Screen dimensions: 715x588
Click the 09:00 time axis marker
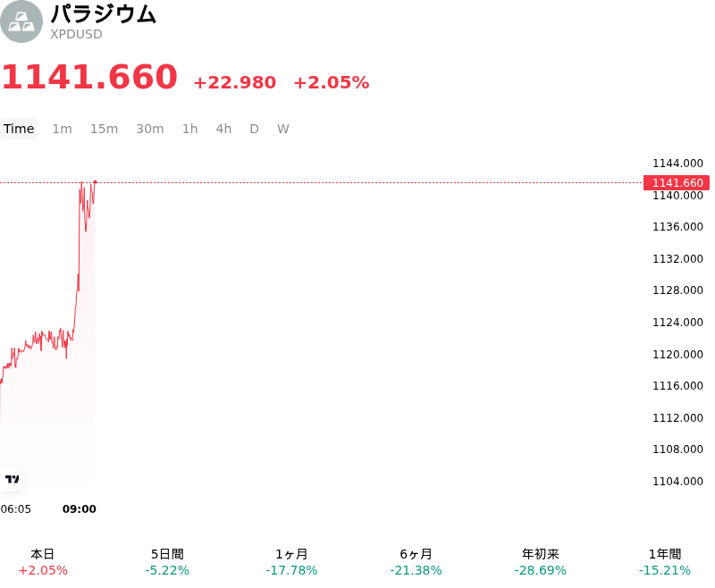80,508
